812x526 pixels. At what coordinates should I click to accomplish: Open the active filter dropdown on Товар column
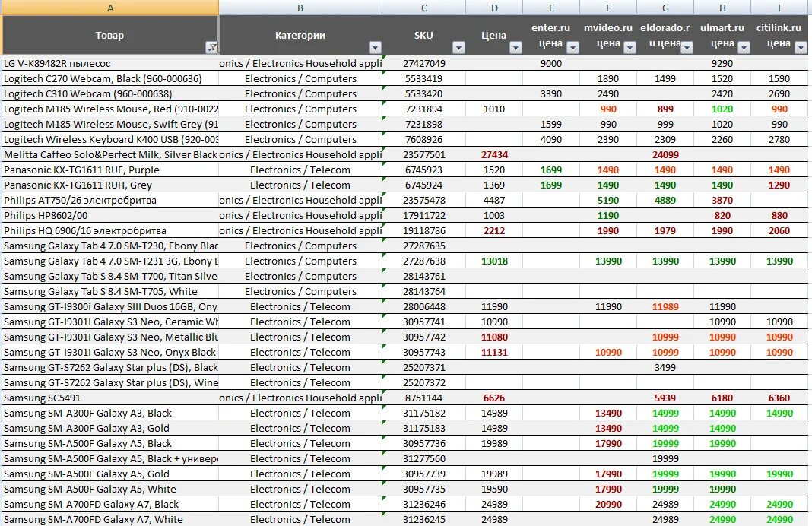pos(211,48)
